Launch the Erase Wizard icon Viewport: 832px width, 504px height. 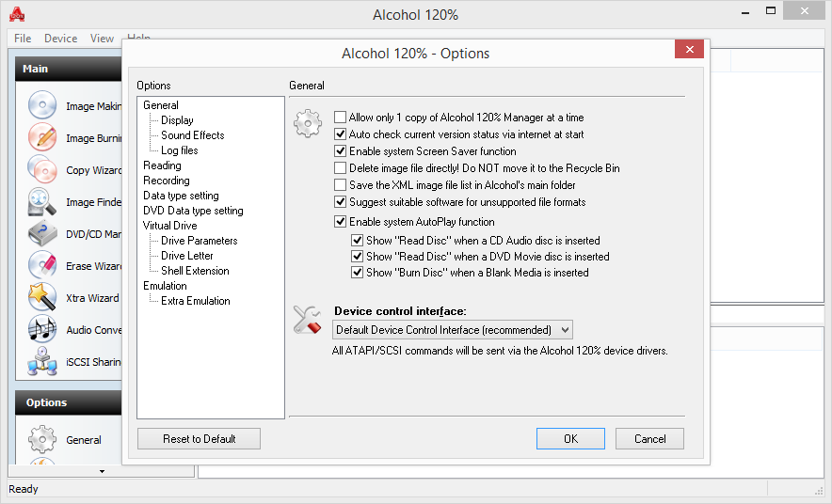tap(42, 265)
